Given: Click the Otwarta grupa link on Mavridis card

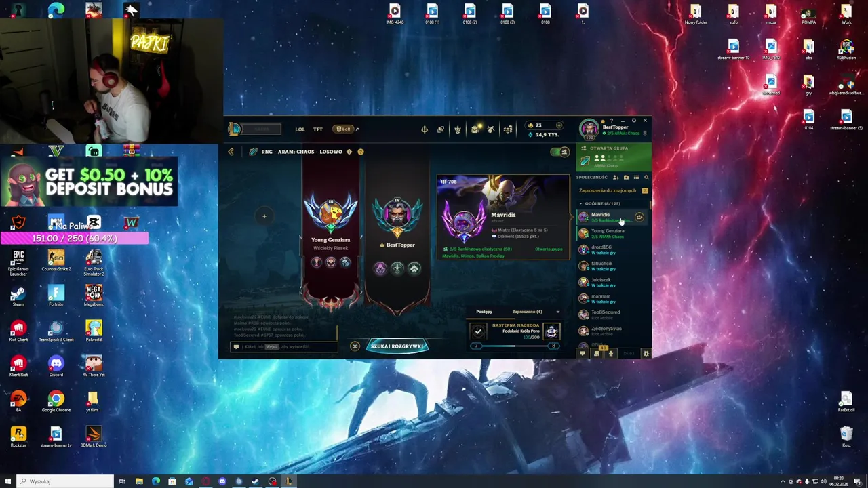Looking at the screenshot, I should click(x=549, y=249).
